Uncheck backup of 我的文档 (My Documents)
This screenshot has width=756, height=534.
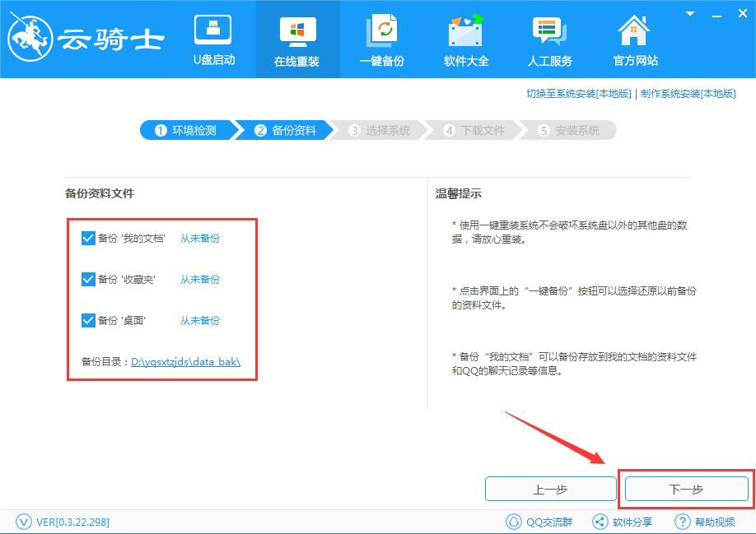88,238
